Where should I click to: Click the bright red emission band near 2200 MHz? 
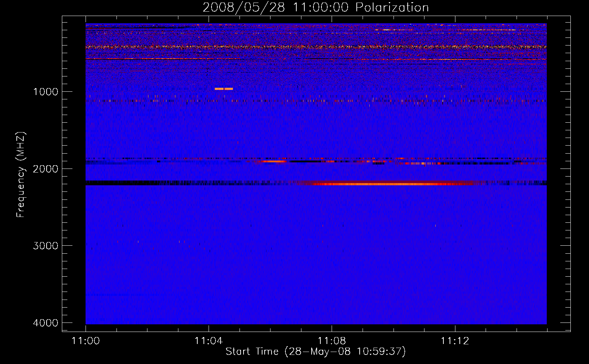(x=388, y=184)
